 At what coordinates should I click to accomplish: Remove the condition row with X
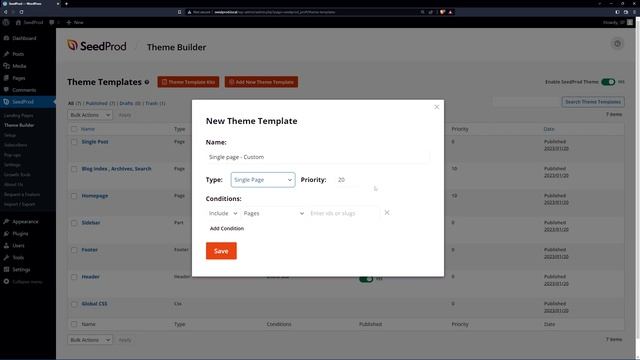coord(387,213)
